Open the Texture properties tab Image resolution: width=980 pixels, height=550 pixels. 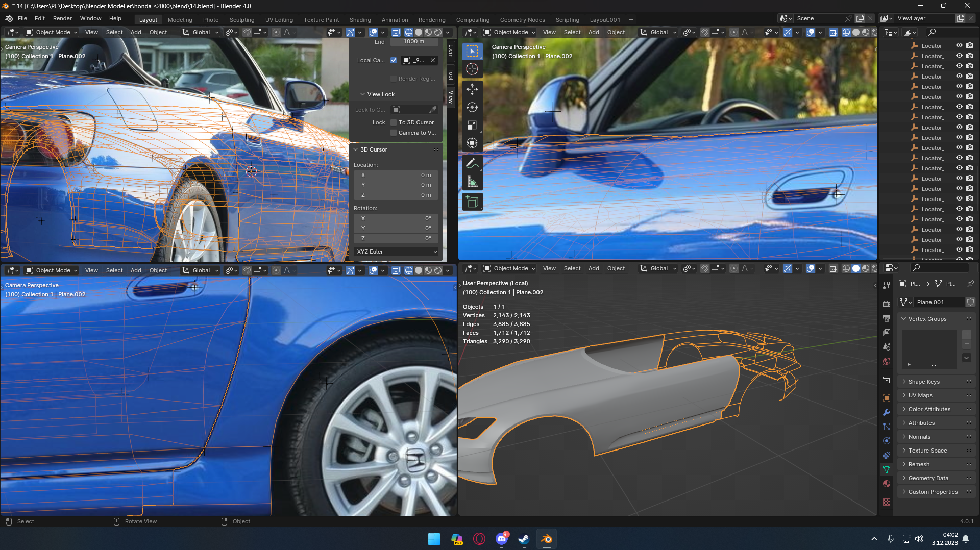tap(887, 502)
